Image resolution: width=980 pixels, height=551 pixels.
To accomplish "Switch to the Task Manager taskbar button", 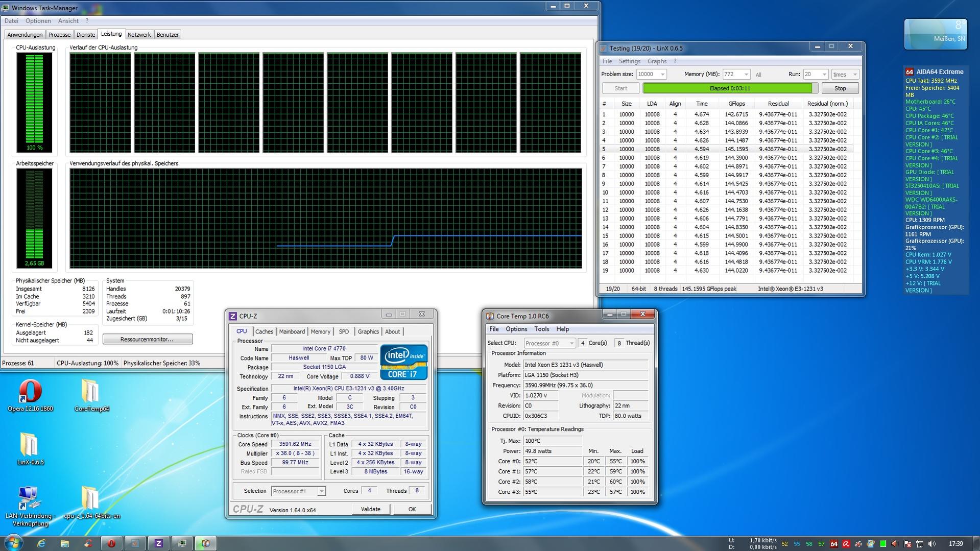I will point(182,543).
